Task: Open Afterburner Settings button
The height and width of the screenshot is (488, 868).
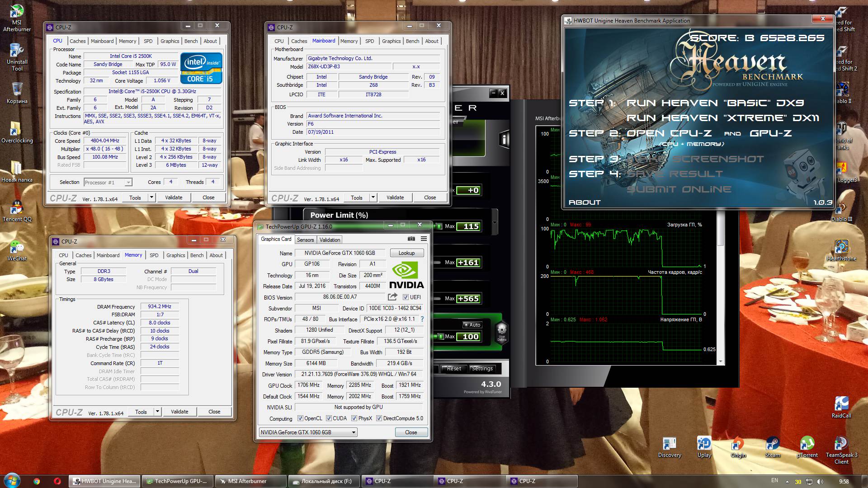Action: click(x=482, y=369)
